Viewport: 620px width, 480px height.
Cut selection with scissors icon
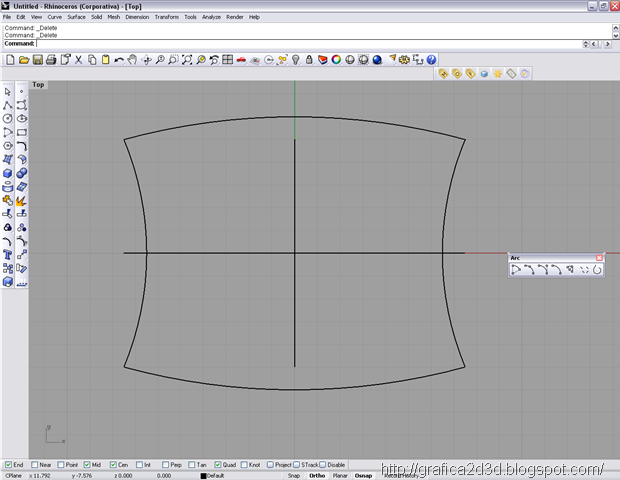coord(78,60)
